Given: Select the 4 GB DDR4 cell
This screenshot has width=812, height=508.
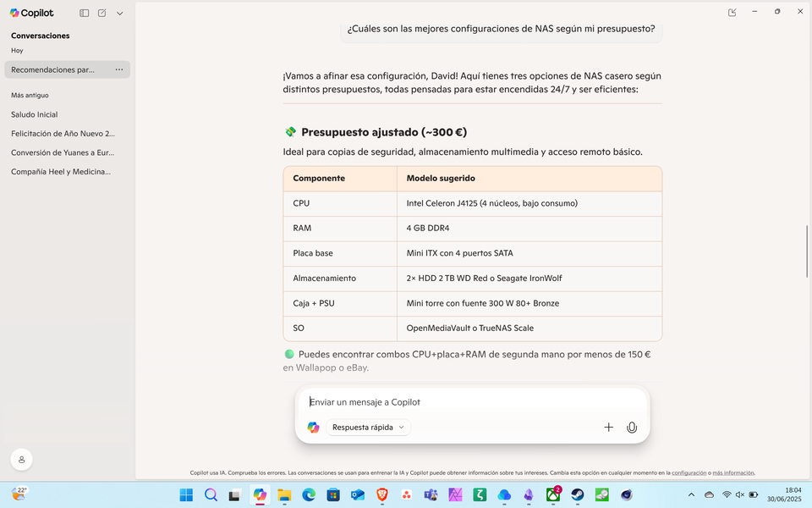Looking at the screenshot, I should click(x=529, y=228).
